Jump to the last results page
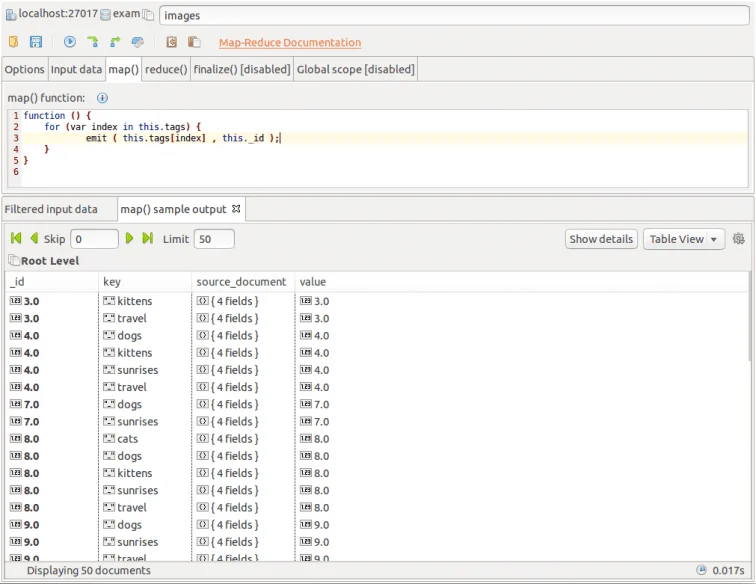 pyautogui.click(x=148, y=238)
